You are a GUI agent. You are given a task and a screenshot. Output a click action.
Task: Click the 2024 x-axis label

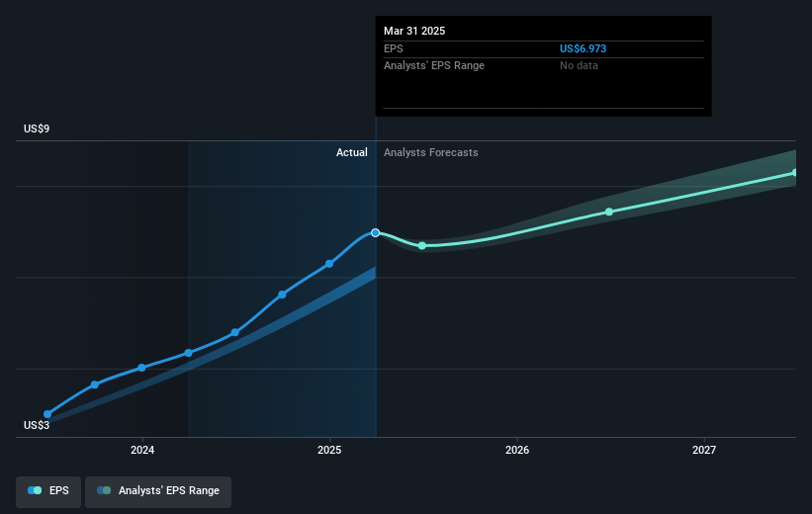[x=142, y=450]
